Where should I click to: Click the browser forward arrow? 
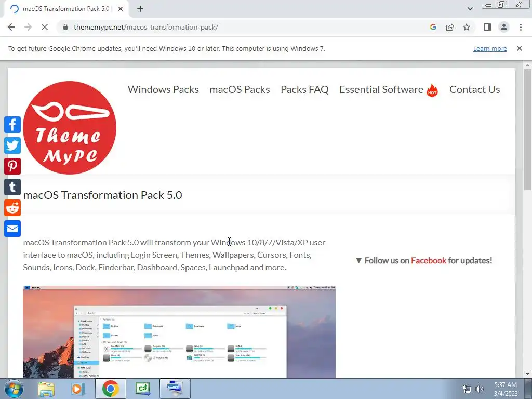pos(28,27)
